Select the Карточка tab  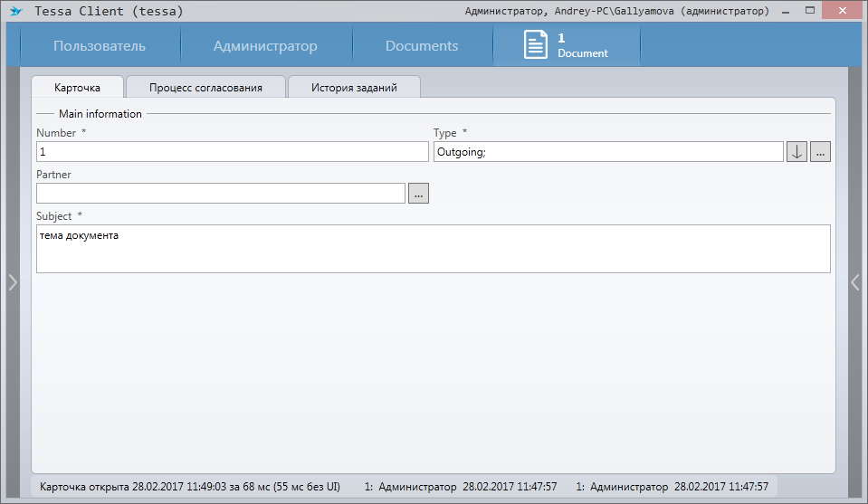(77, 88)
